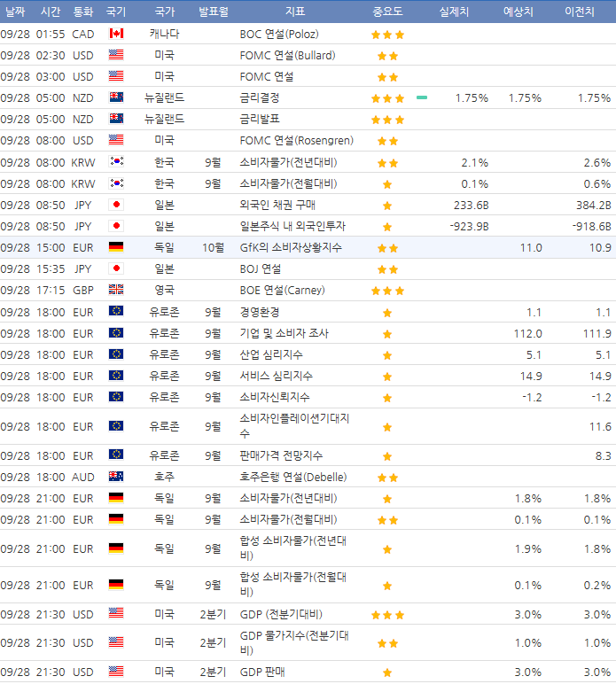Click the 뉴질랜드 country cell in the 금리발표 row

[x=165, y=119]
